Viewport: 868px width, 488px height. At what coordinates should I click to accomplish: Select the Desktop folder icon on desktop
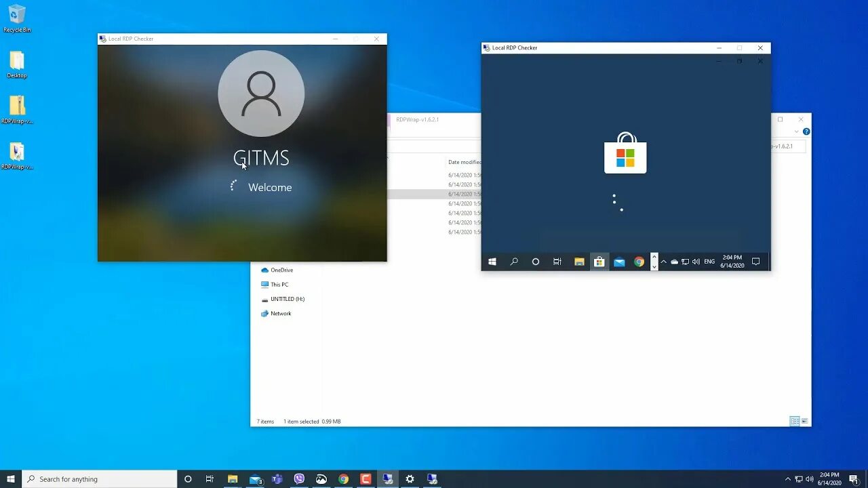[x=17, y=64]
